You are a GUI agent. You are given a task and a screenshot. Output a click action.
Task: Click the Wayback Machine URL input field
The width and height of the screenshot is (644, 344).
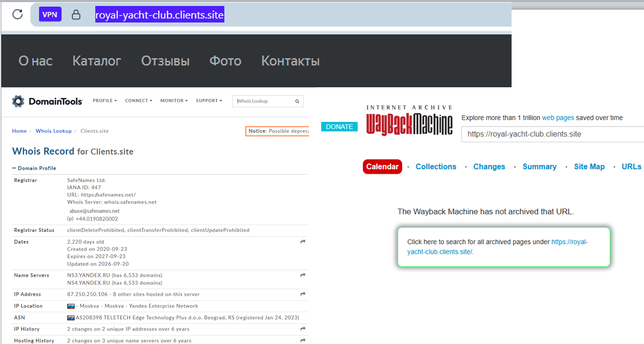click(x=553, y=134)
